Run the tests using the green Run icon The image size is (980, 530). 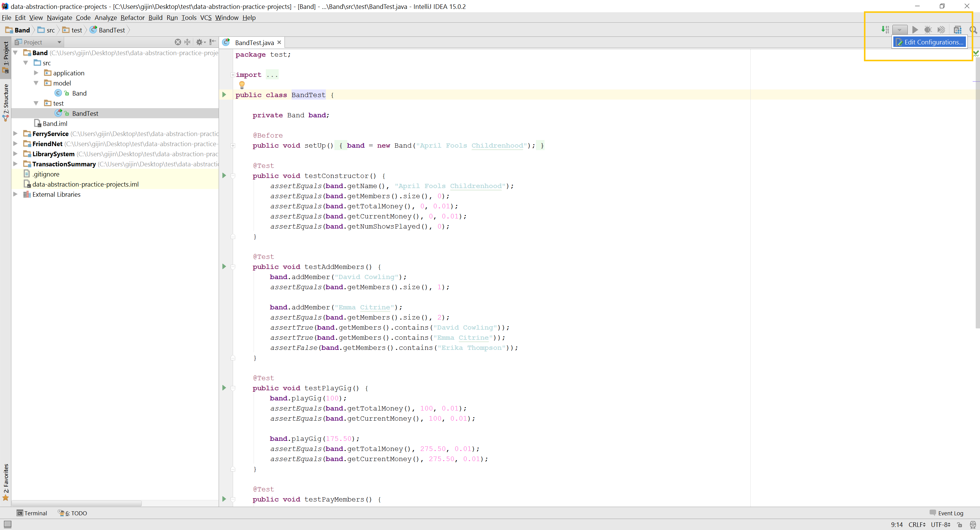(915, 30)
